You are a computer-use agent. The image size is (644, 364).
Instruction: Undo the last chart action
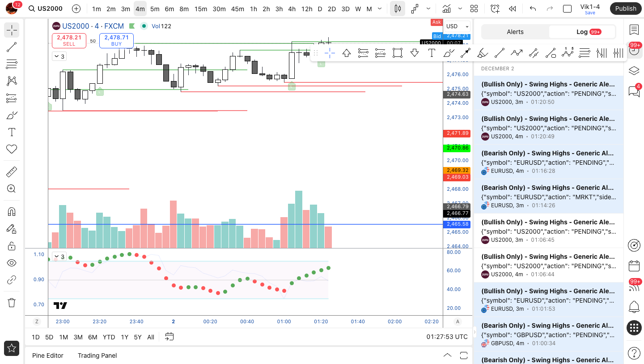click(533, 9)
